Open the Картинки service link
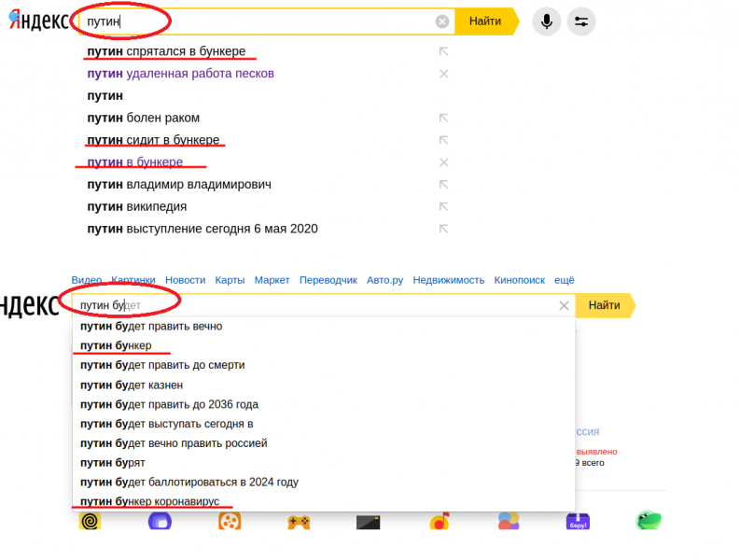 [x=133, y=280]
